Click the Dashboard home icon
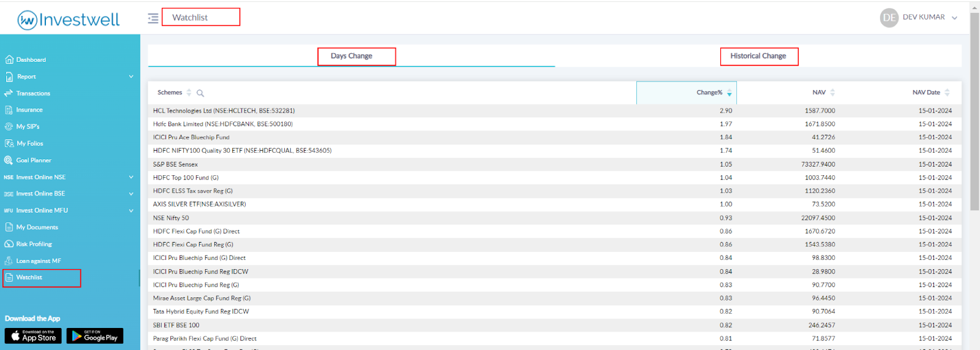The width and height of the screenshot is (980, 350). pos(9,59)
